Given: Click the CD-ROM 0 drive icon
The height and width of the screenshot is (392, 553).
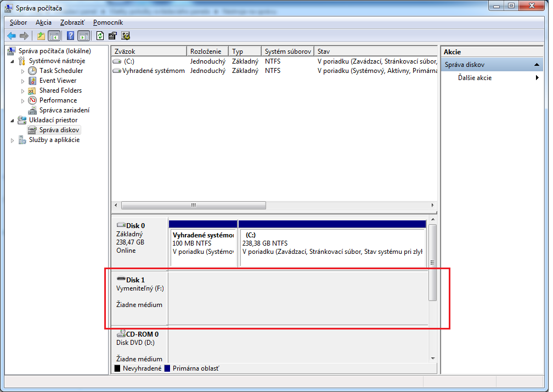Looking at the screenshot, I should click(121, 333).
